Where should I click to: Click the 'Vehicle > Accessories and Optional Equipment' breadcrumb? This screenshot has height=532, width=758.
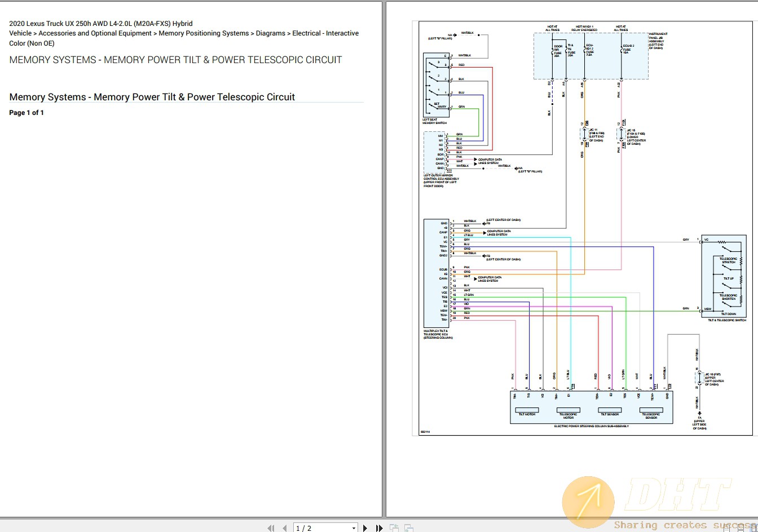coord(184,38)
